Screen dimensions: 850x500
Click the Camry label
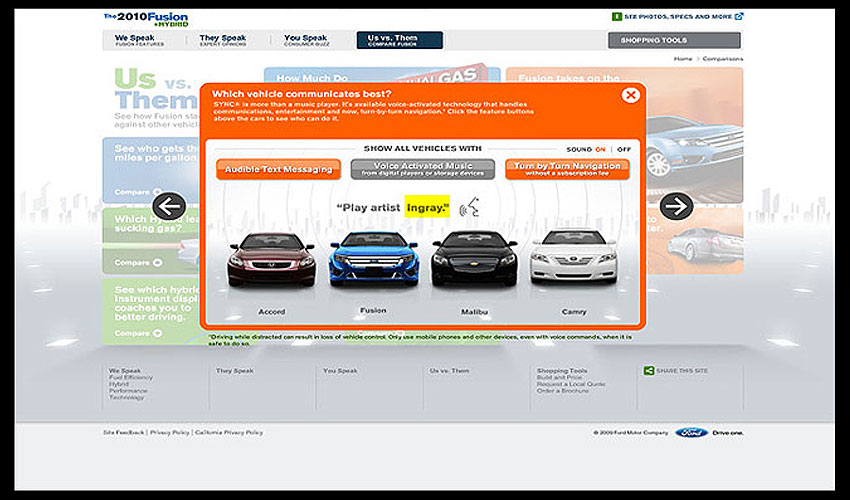[x=574, y=312]
